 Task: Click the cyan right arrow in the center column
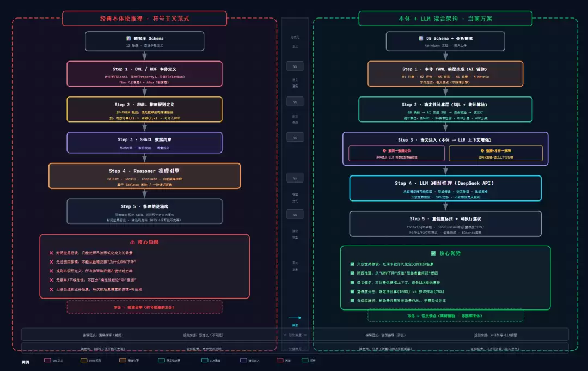click(295, 318)
